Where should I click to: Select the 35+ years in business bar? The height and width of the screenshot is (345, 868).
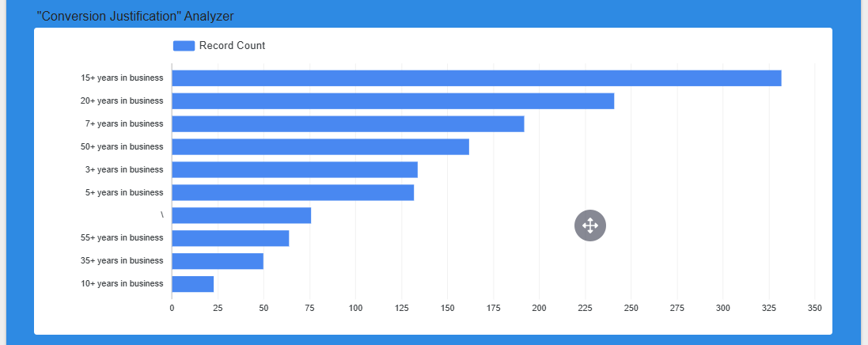click(x=218, y=261)
